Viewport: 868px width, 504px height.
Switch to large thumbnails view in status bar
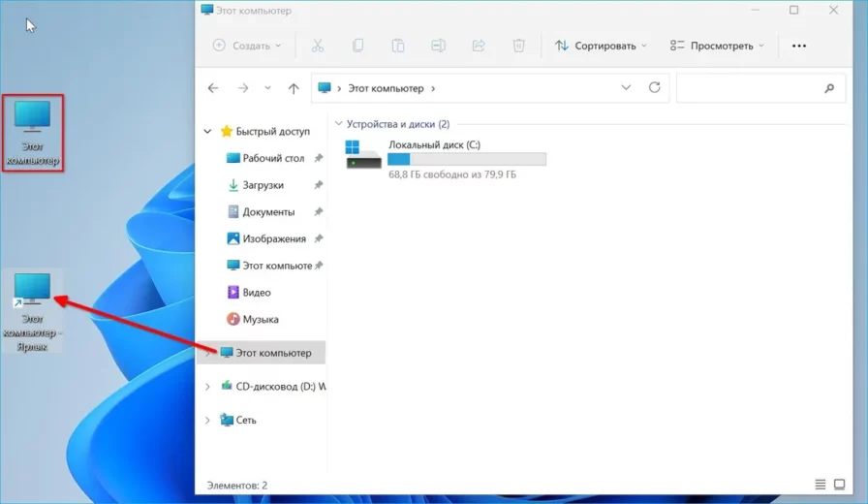840,485
